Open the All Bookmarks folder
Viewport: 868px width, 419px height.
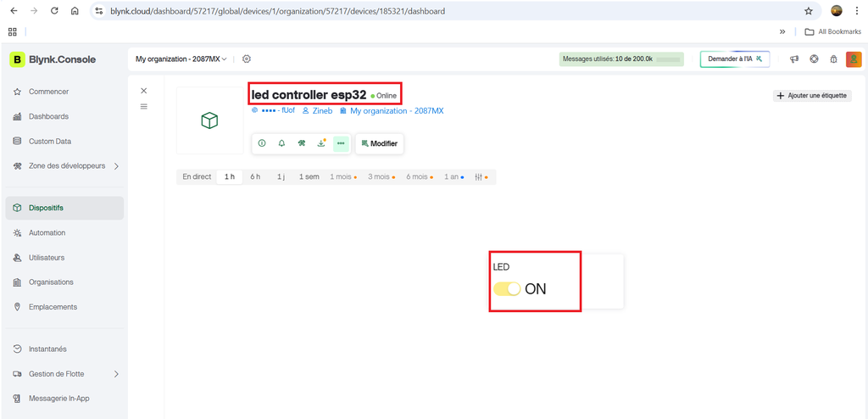pos(833,31)
